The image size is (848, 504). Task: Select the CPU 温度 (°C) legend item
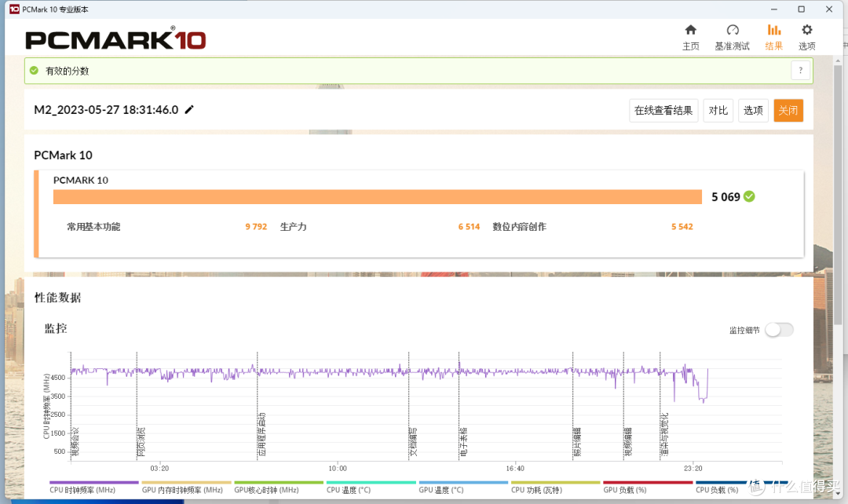pos(371,488)
